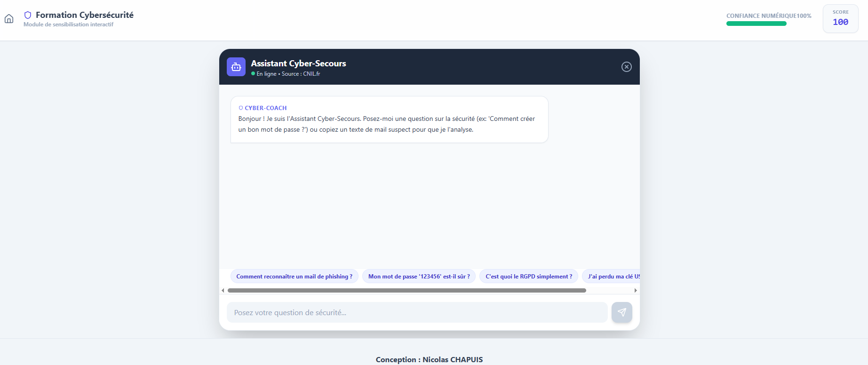Close the Assistant Cyber-Secours chat window
The height and width of the screenshot is (365, 868).
[x=627, y=67]
